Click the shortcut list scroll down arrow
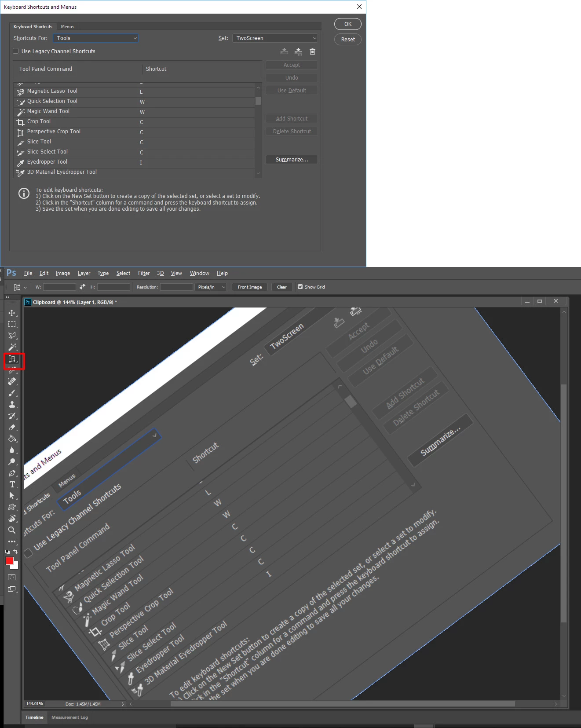581x728 pixels. (x=258, y=174)
